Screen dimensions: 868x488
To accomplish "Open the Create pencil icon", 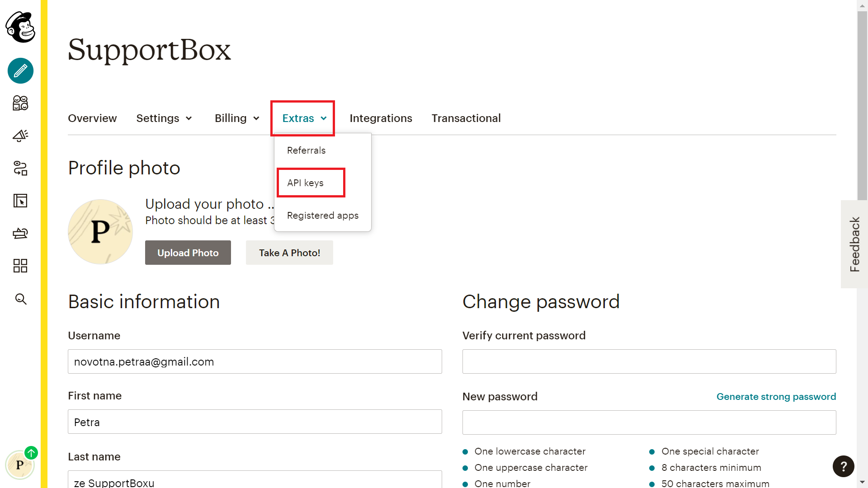I will click(x=20, y=71).
